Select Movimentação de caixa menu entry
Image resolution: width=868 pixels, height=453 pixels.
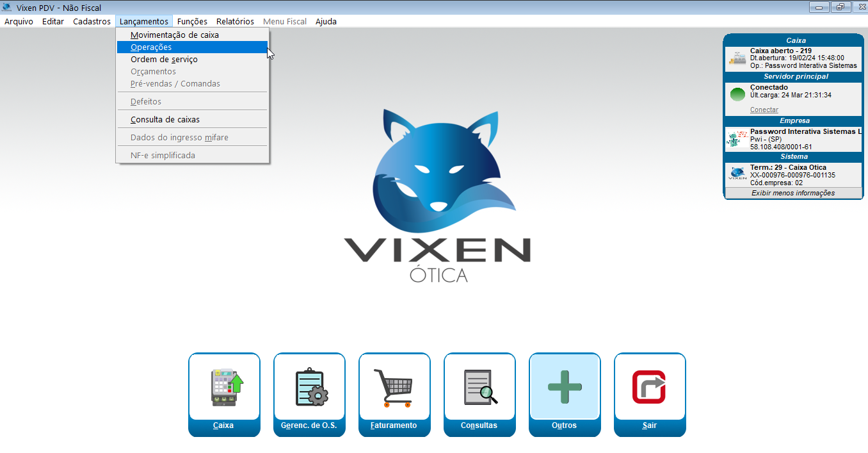coord(192,35)
